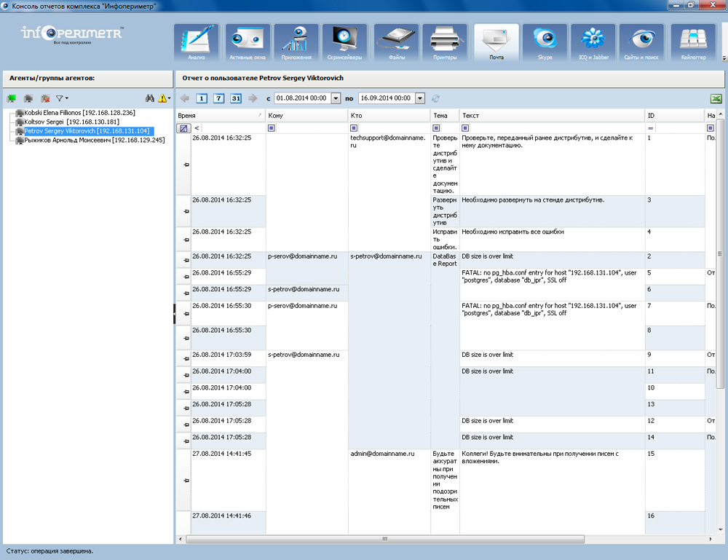
Task: Switch to the Файлы (Files) tab
Action: 396,42
